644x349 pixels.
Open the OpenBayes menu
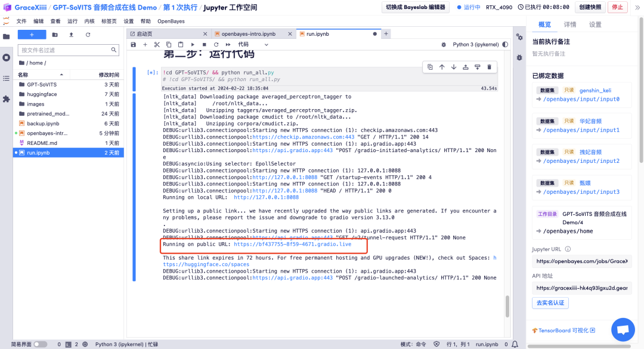pos(171,21)
